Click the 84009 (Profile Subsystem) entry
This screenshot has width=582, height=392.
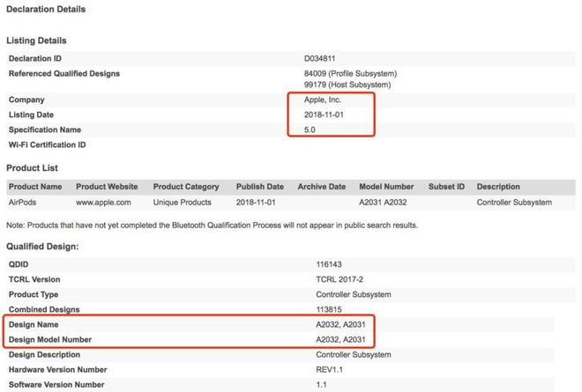(x=350, y=73)
